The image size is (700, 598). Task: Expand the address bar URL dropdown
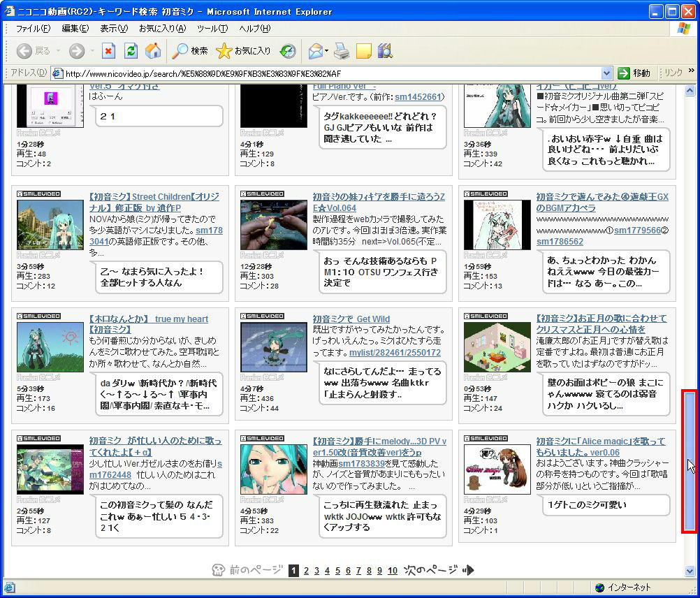606,73
